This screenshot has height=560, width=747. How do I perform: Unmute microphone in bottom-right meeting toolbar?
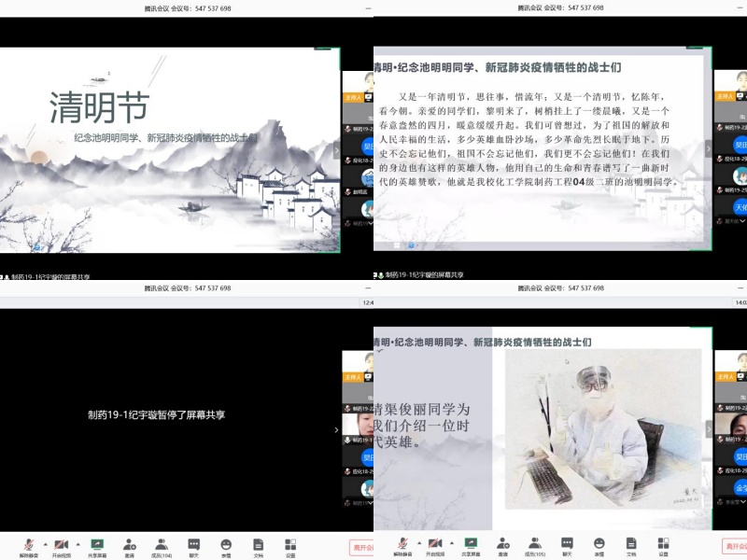[x=403, y=544]
